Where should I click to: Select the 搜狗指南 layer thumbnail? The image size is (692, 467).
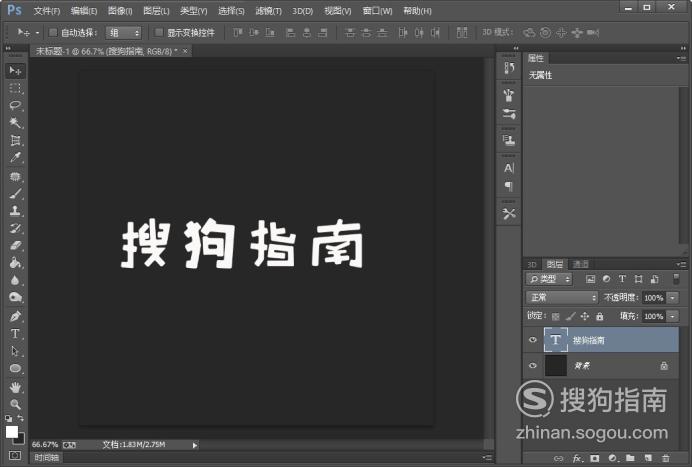[x=556, y=339]
